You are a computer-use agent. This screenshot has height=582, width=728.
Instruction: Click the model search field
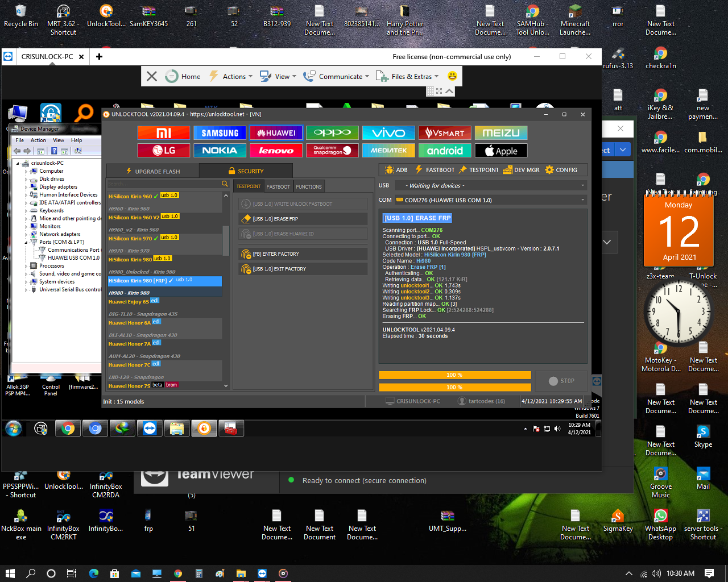163,184
